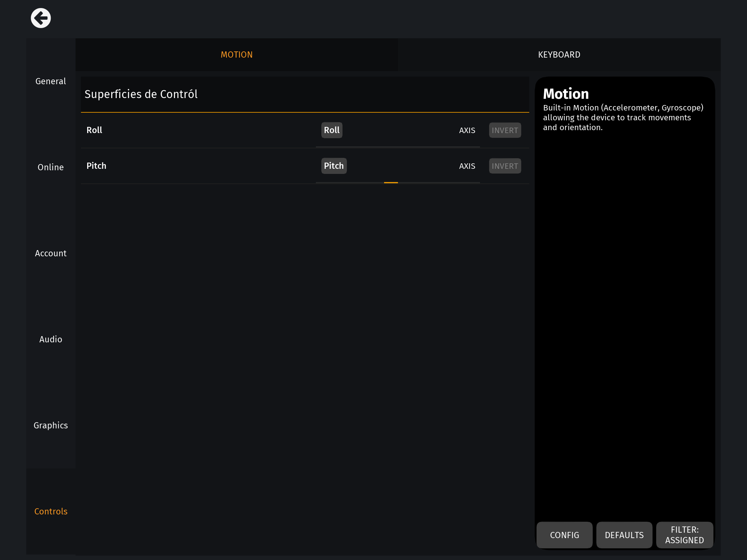Open Graphics settings in sidebar
Image resolution: width=747 pixels, height=560 pixels.
[51, 425]
